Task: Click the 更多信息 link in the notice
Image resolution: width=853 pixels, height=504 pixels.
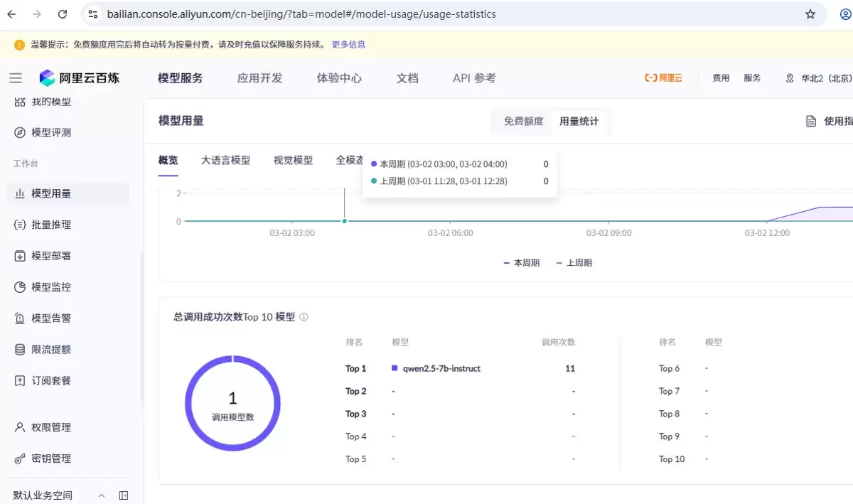Action: point(348,44)
